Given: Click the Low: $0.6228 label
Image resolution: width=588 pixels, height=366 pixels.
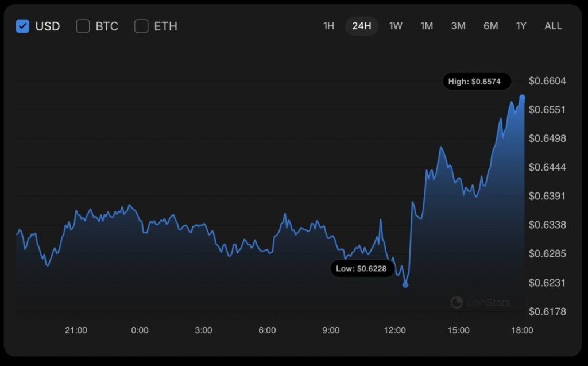Looking at the screenshot, I should click(x=362, y=268).
